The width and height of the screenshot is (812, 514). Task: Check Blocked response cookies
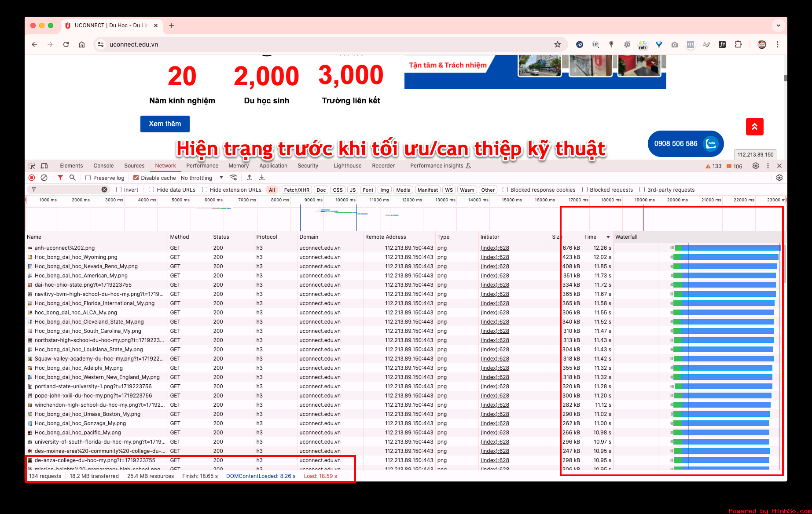coord(505,190)
